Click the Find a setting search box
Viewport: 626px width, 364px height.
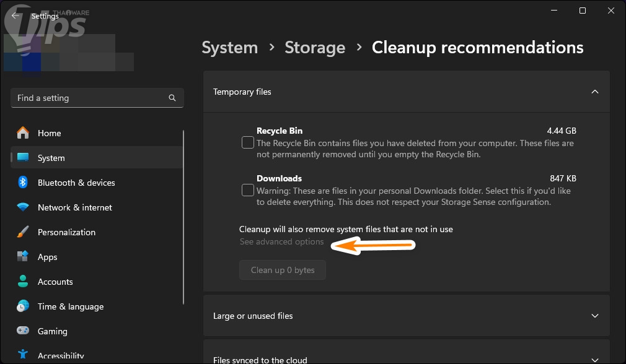click(90, 98)
